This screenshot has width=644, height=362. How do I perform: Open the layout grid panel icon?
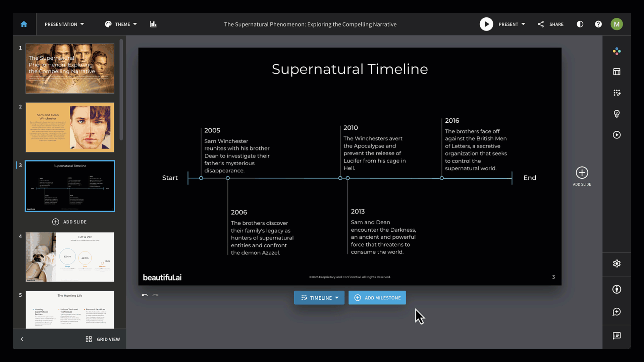[x=616, y=72]
